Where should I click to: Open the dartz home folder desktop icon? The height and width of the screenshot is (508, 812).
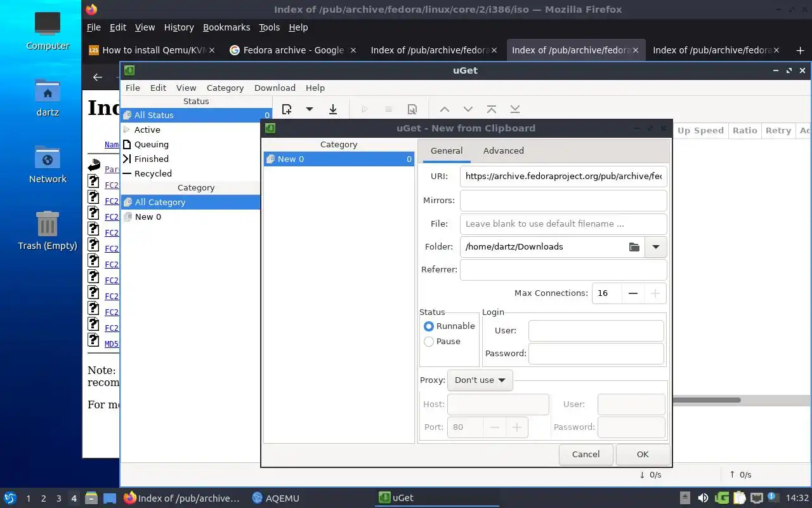coord(48,98)
